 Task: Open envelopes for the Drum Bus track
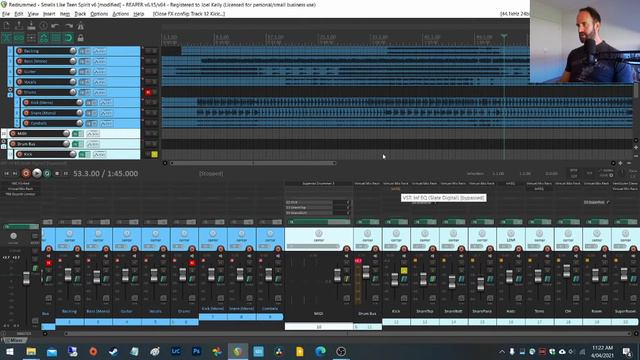click(93, 144)
